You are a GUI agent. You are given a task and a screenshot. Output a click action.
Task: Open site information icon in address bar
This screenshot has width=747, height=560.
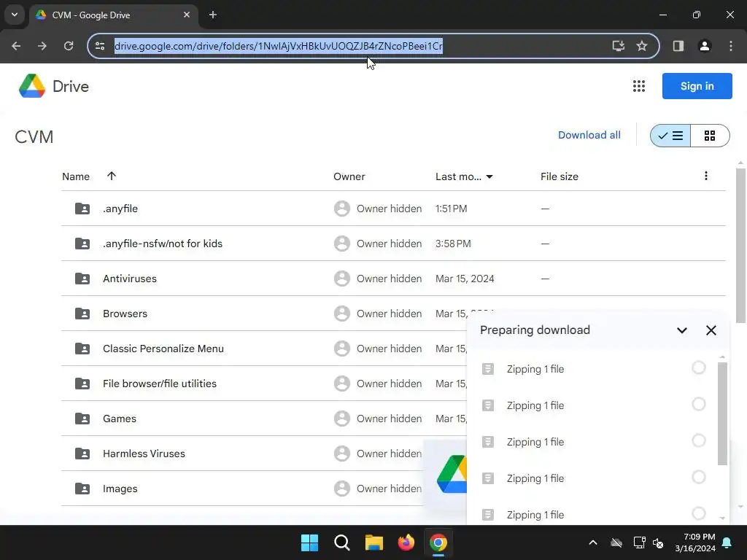point(100,46)
